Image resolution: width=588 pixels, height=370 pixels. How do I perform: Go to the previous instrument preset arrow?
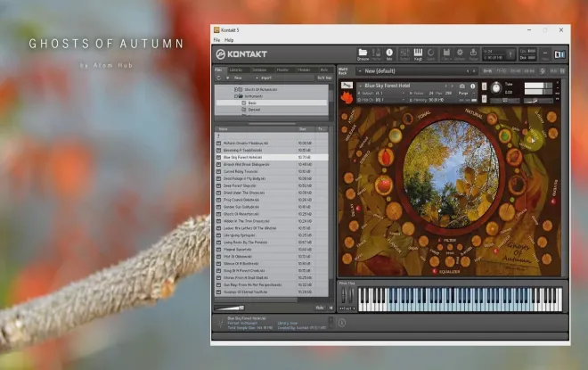pos(445,86)
